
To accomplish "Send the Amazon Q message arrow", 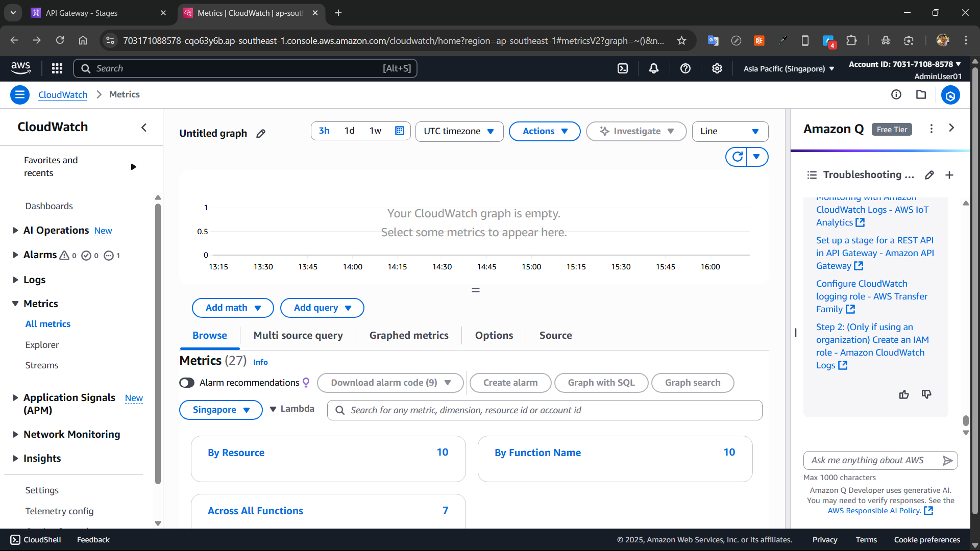I will pos(947,461).
